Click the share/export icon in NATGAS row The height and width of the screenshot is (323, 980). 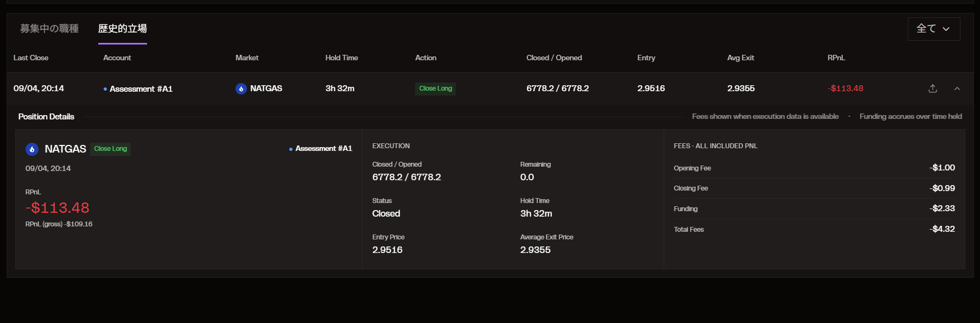coord(933,88)
